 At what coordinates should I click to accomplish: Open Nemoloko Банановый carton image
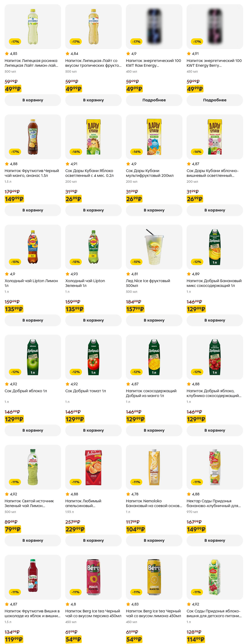coord(154,467)
